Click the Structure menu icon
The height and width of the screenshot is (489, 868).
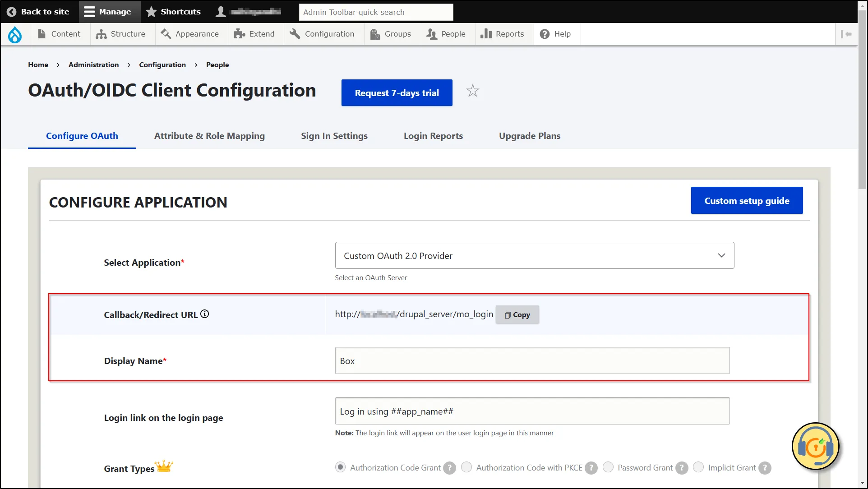coord(100,34)
